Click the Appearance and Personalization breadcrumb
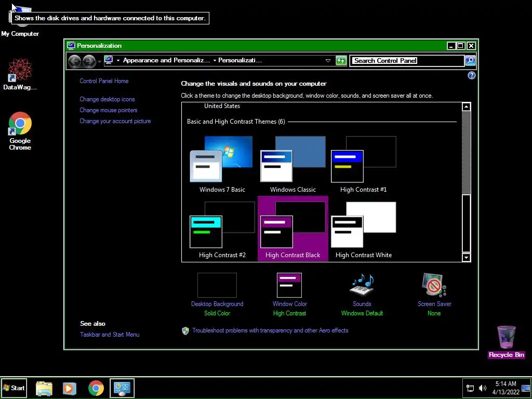This screenshot has width=532, height=399. [167, 60]
